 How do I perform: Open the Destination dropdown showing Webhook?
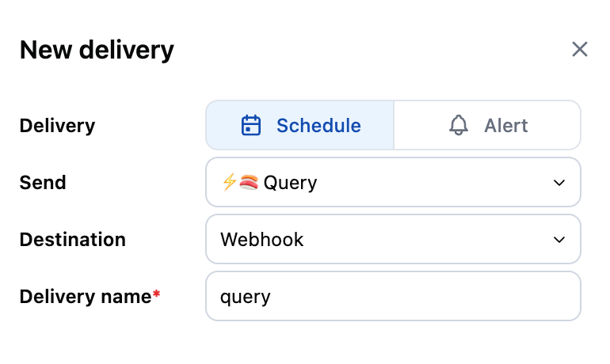(x=393, y=240)
